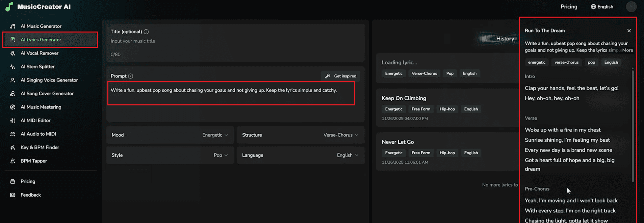Click the Get inspired button
Viewport: 644px width, 223px height.
(340, 76)
